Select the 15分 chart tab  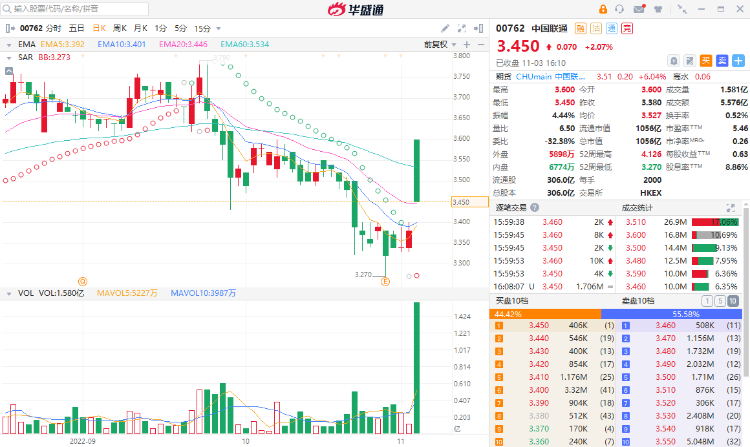(202, 28)
